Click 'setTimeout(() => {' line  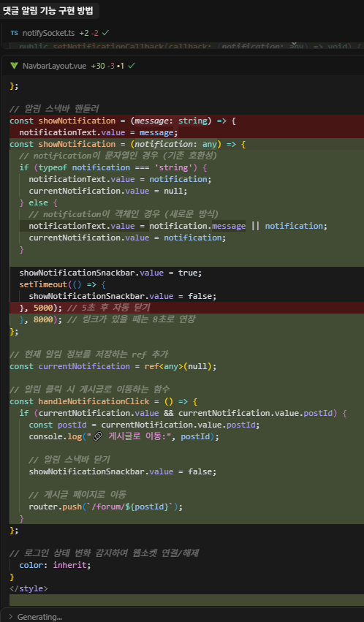click(63, 285)
